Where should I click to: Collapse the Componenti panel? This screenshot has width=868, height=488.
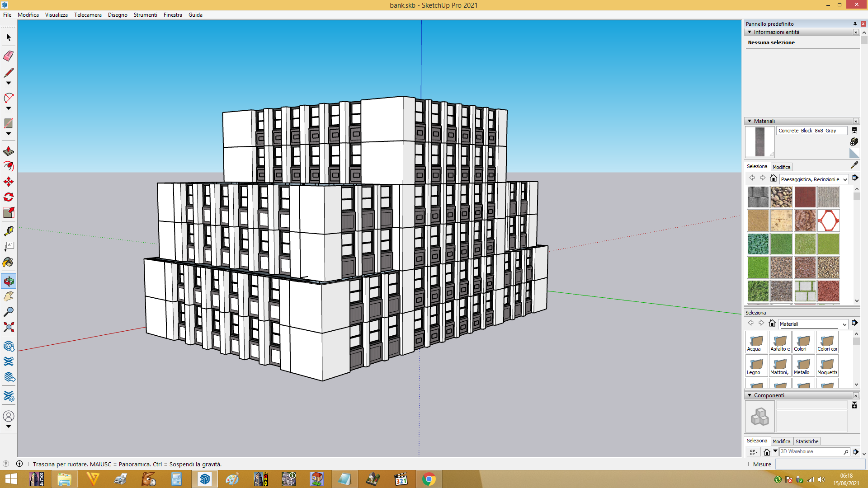click(750, 395)
